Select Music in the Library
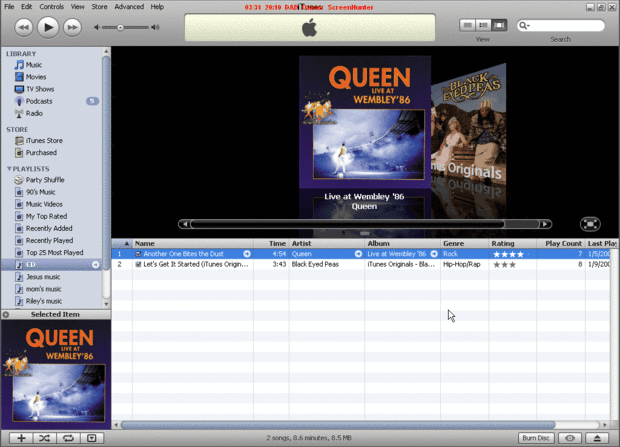 point(34,65)
